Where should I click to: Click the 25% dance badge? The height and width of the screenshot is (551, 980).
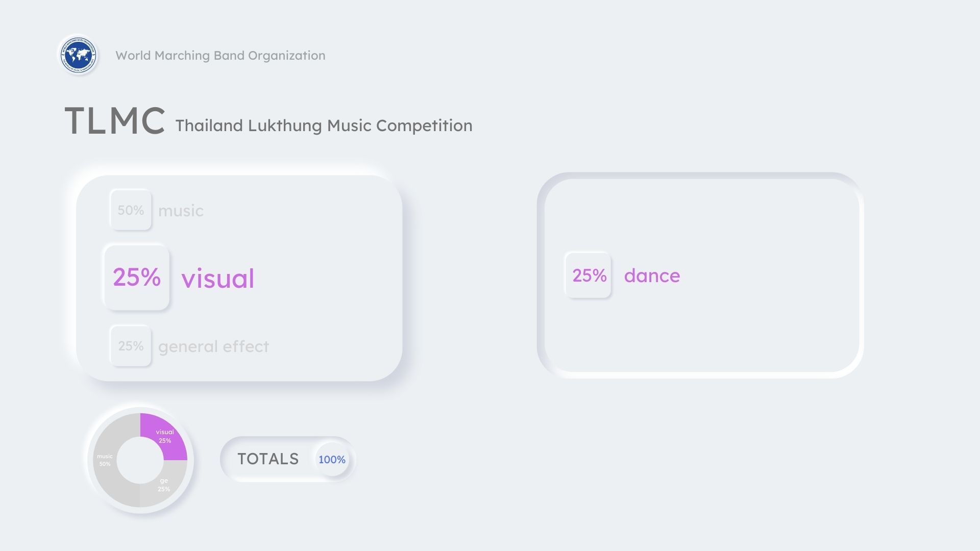coord(588,275)
